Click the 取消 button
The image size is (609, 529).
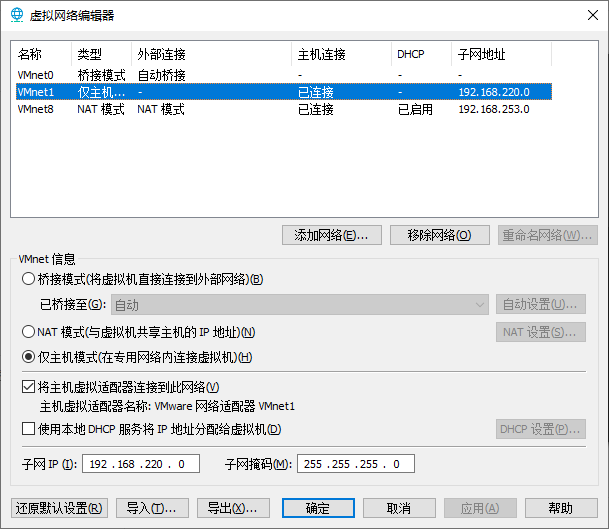pyautogui.click(x=399, y=508)
